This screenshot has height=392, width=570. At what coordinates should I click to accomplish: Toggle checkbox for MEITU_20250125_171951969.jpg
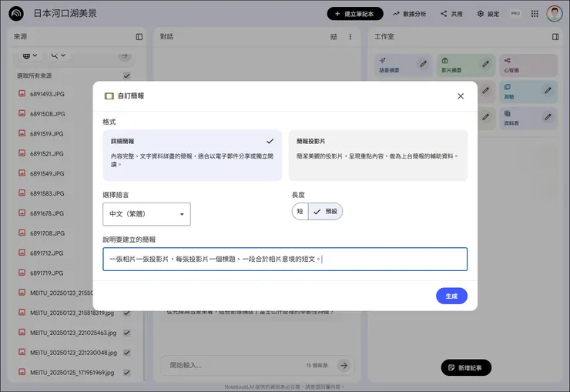(x=126, y=373)
